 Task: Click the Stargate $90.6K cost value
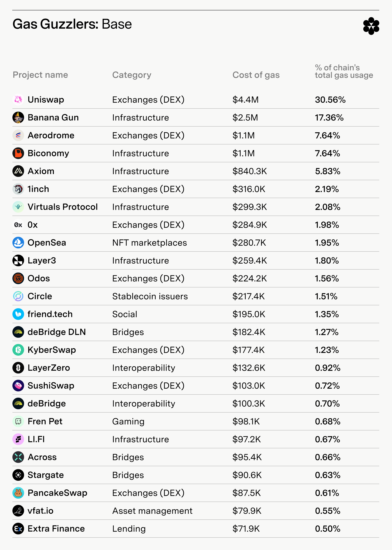point(247,475)
